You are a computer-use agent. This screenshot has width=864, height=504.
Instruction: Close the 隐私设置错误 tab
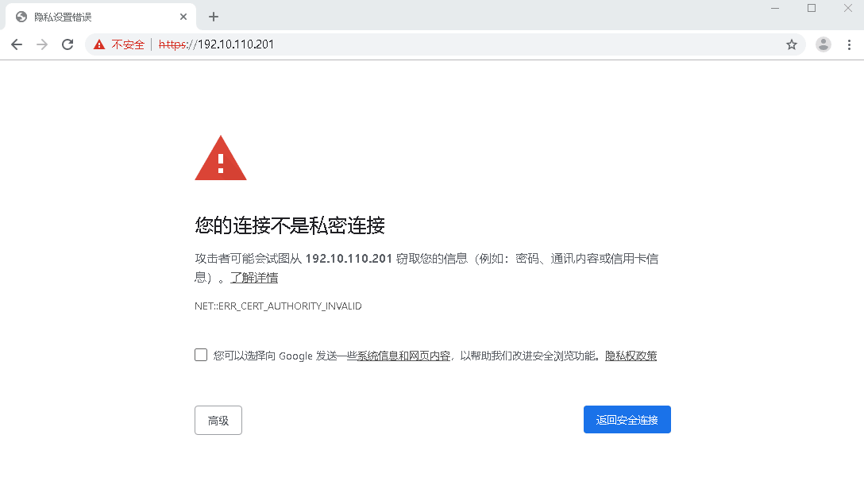coord(183,17)
